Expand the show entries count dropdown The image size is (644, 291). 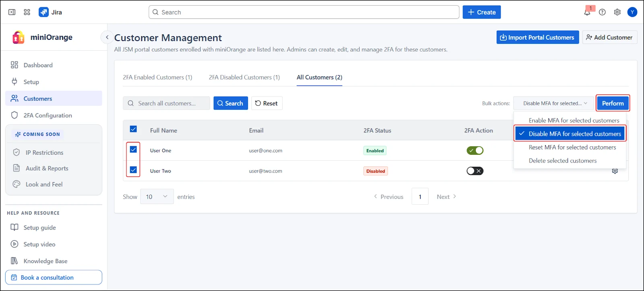click(157, 197)
